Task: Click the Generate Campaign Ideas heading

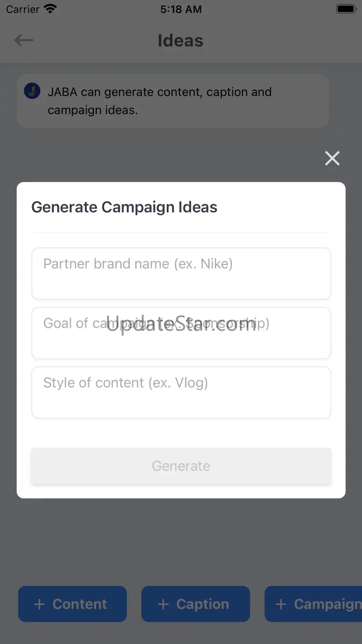Action: click(124, 207)
